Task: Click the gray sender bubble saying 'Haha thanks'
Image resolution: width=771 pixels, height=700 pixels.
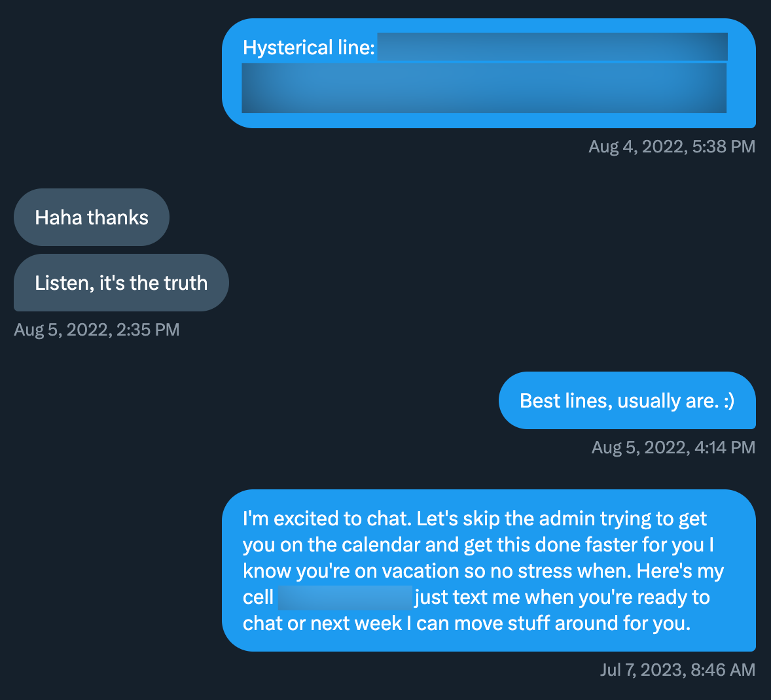Action: click(x=91, y=217)
